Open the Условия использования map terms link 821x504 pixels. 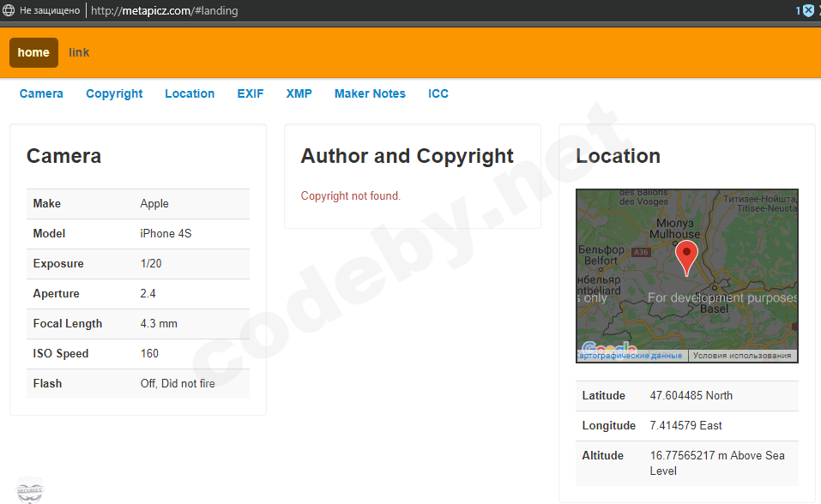pos(742,356)
